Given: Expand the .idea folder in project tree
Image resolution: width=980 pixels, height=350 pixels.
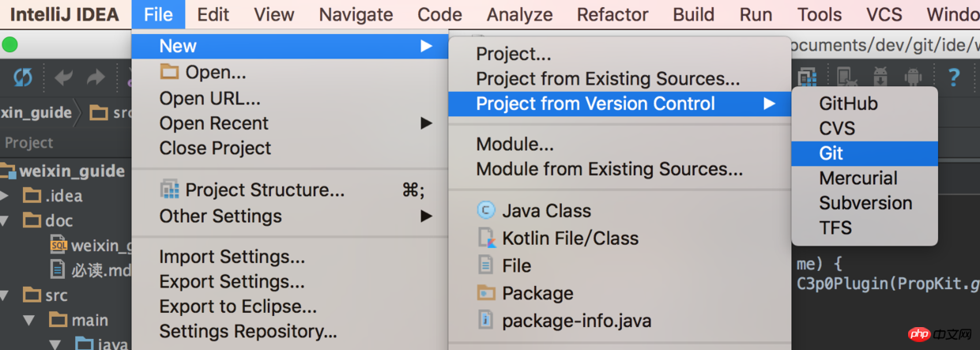Looking at the screenshot, I should [6, 195].
